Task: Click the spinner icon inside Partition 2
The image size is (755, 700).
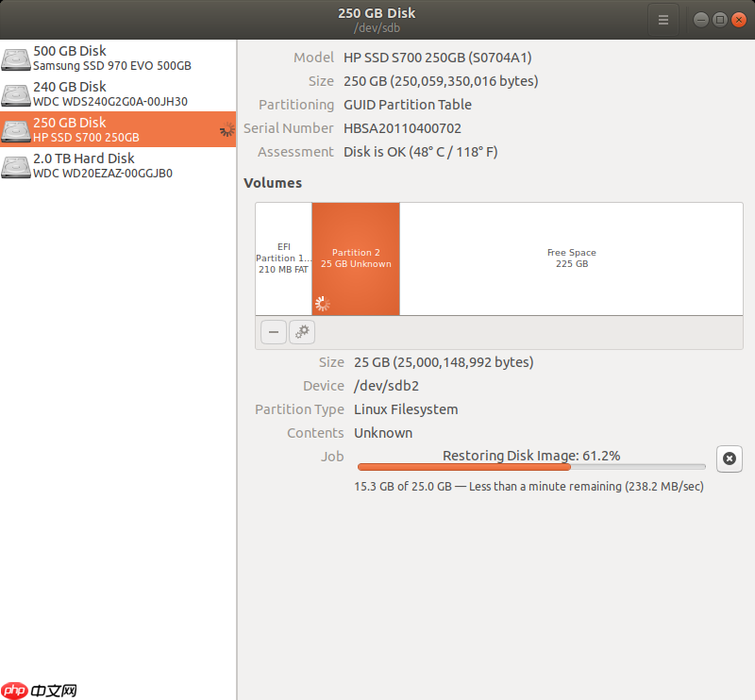Action: click(322, 304)
